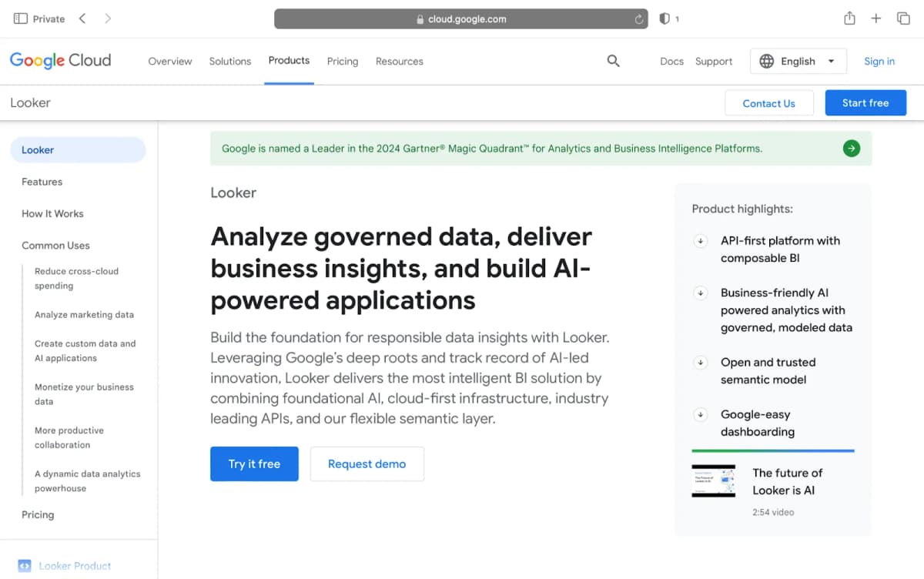This screenshot has height=579, width=924.
Task: Open search with the magnifying glass icon
Action: pyautogui.click(x=613, y=61)
